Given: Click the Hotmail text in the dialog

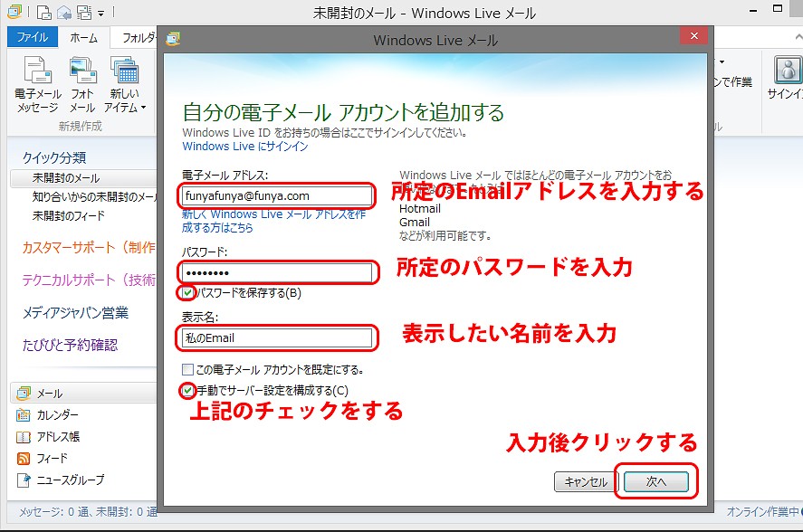Looking at the screenshot, I should coord(420,208).
